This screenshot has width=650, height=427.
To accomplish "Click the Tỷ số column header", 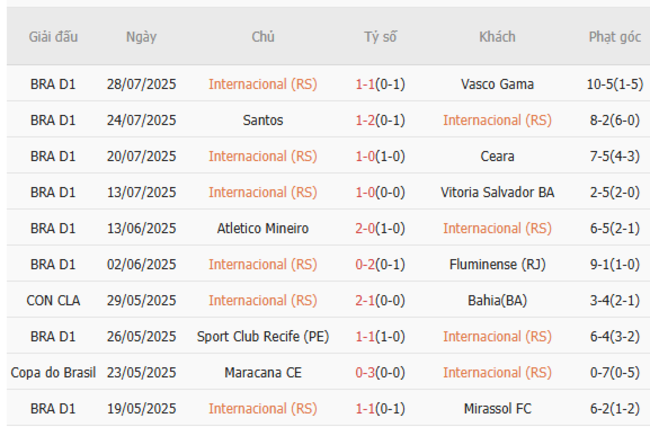I will 380,37.
